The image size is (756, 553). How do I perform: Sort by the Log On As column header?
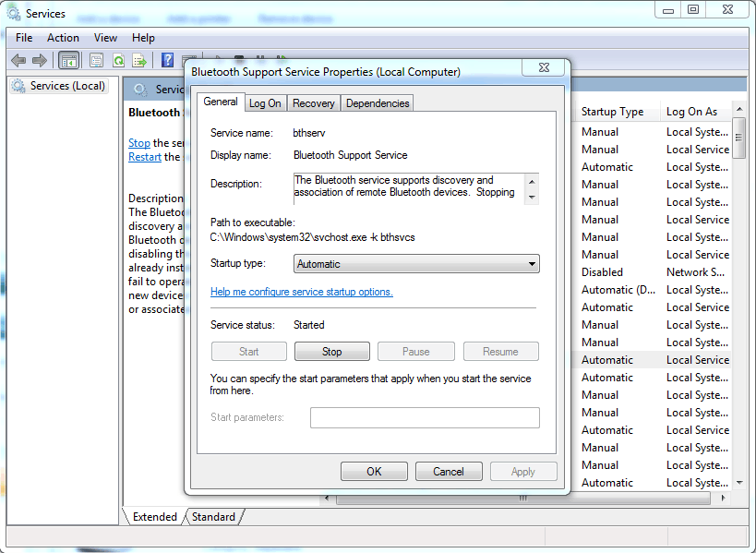pyautogui.click(x=695, y=112)
